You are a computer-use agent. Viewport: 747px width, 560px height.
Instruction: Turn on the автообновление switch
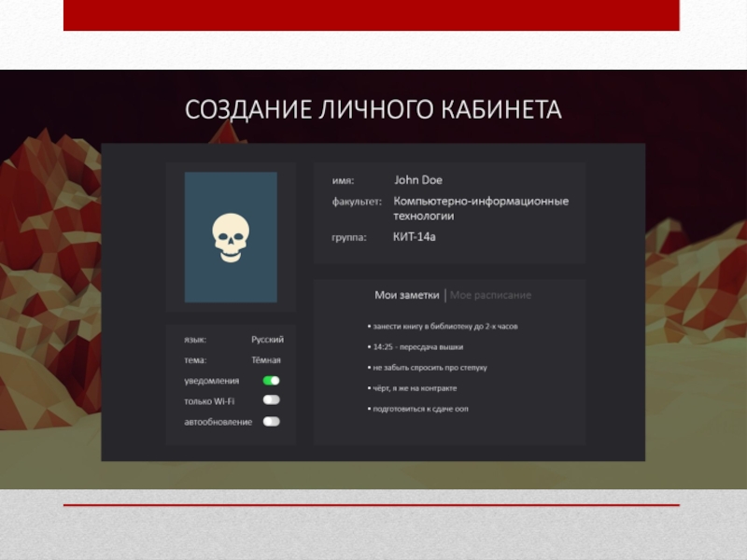pos(271,422)
